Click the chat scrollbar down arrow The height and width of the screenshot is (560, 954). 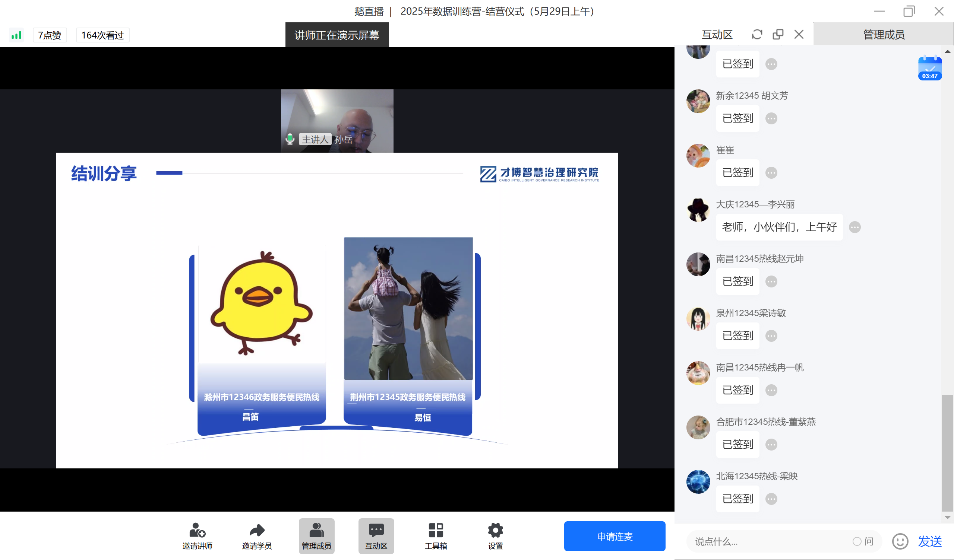click(947, 517)
